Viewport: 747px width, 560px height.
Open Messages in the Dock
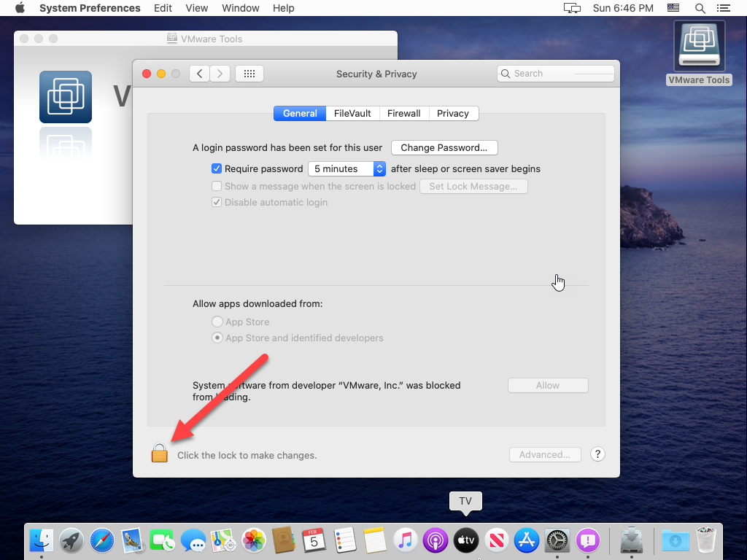click(x=193, y=540)
